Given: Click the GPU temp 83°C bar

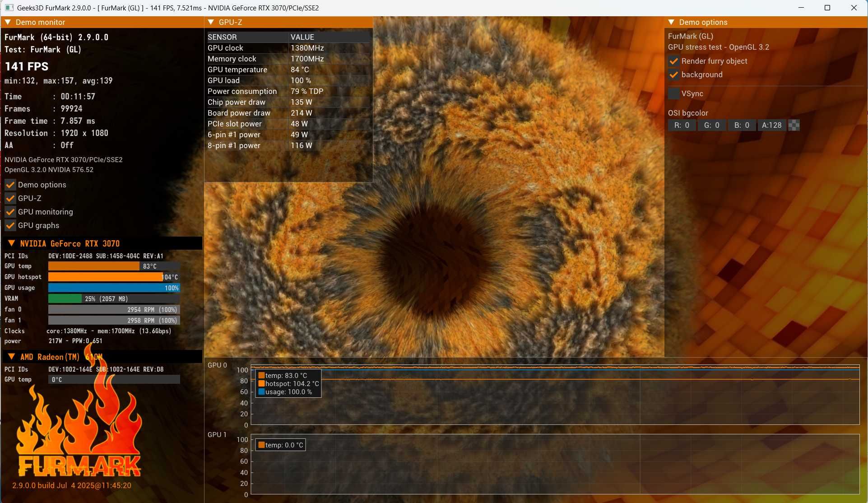Looking at the screenshot, I should click(114, 266).
